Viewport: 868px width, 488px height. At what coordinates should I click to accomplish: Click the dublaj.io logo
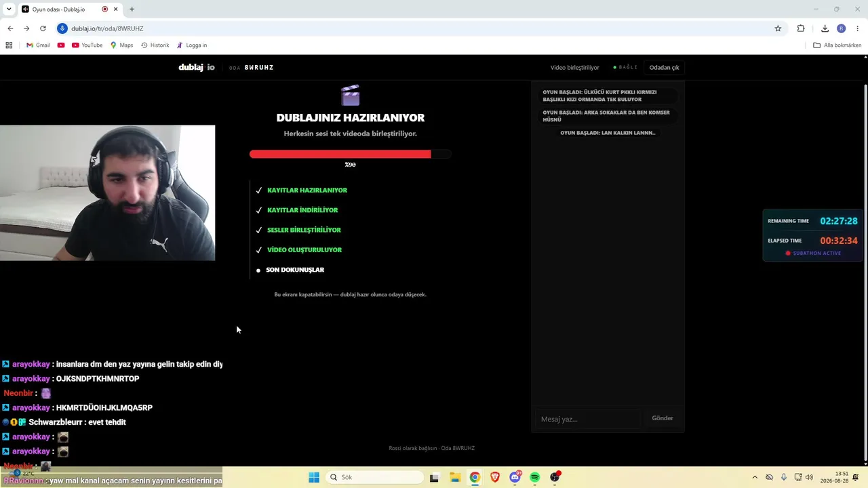[197, 67]
